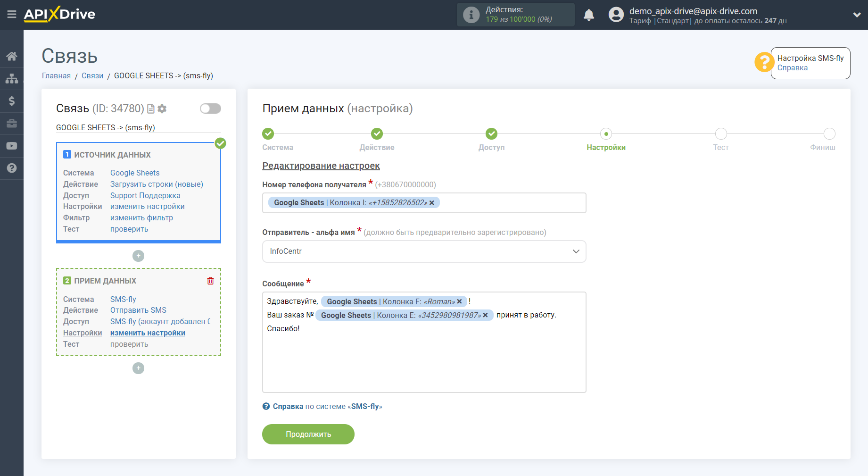The width and height of the screenshot is (868, 476).
Task: Open the billing dollar sidebar icon
Action: click(12, 101)
